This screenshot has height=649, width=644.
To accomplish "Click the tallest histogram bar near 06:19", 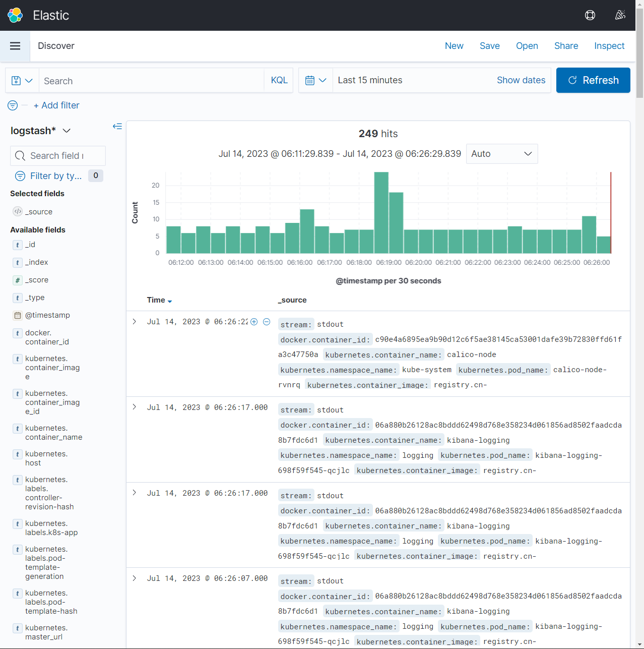I will [381, 213].
